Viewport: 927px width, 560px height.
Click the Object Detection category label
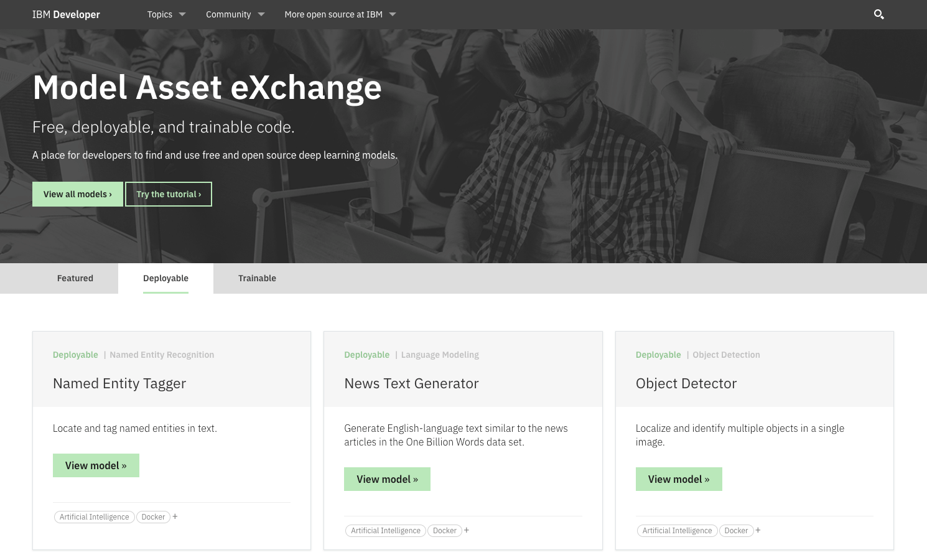click(726, 355)
